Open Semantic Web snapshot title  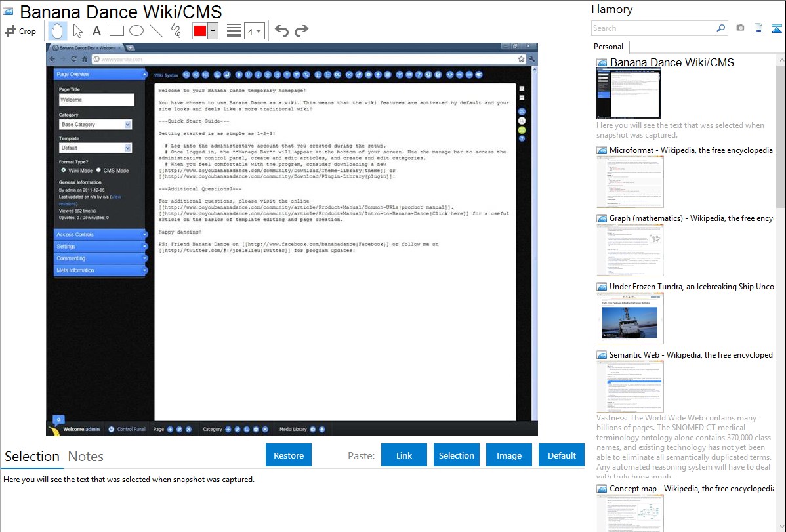coord(691,354)
